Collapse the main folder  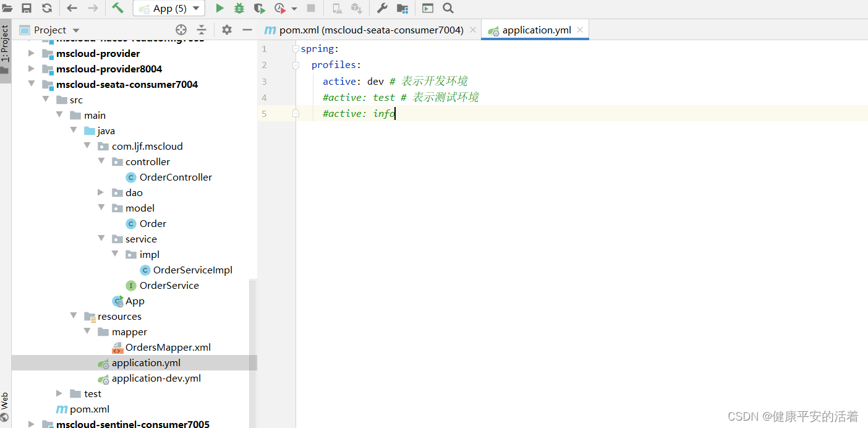59,115
